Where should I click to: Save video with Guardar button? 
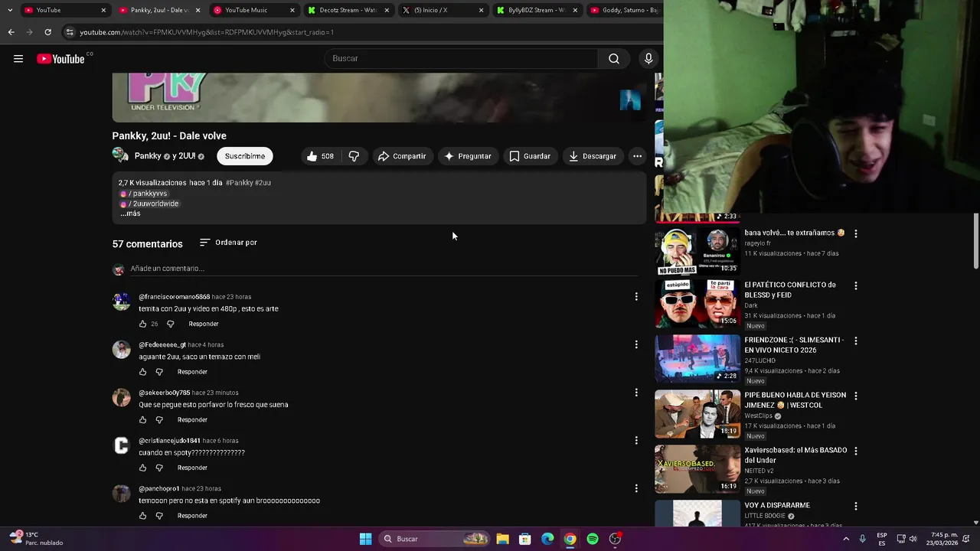tap(530, 156)
